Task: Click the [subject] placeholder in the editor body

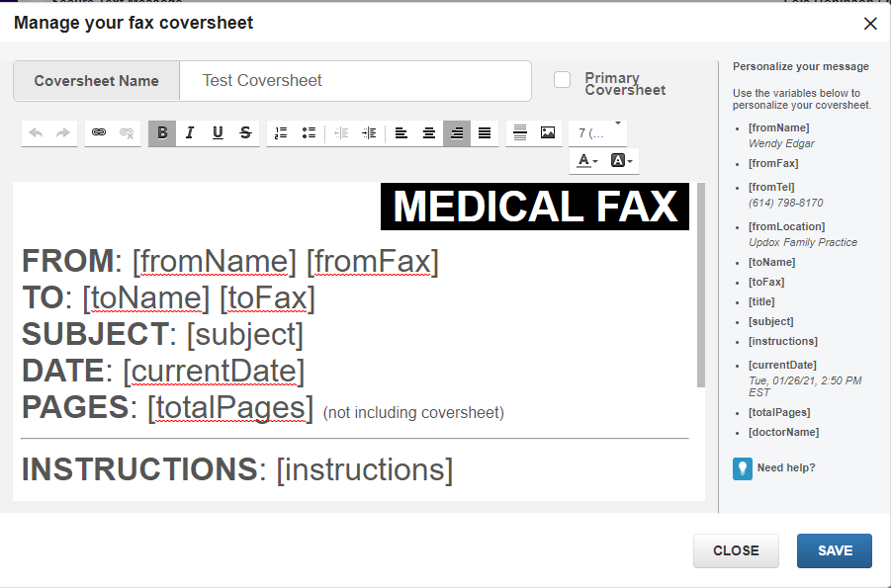Action: coord(245,335)
